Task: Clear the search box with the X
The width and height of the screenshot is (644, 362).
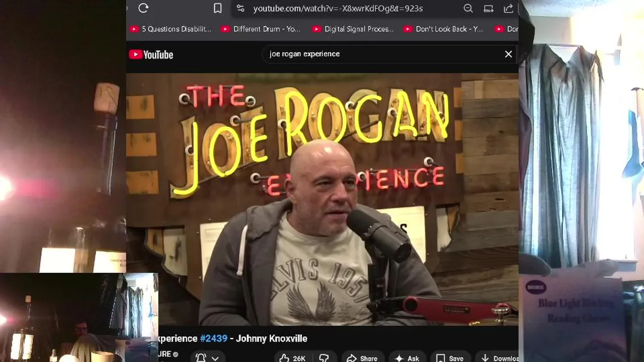Action: [x=508, y=54]
